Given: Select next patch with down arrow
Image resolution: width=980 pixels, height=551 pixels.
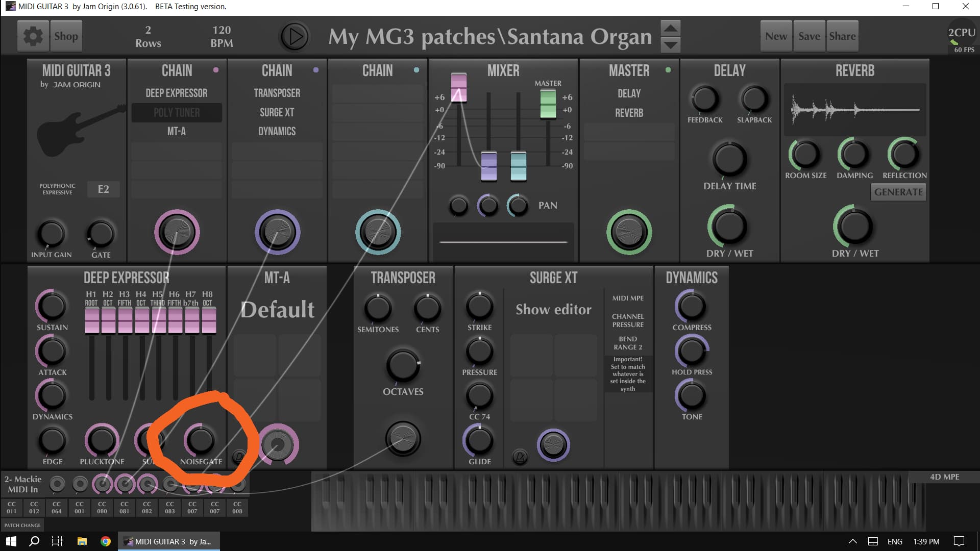Looking at the screenshot, I should pyautogui.click(x=671, y=45).
